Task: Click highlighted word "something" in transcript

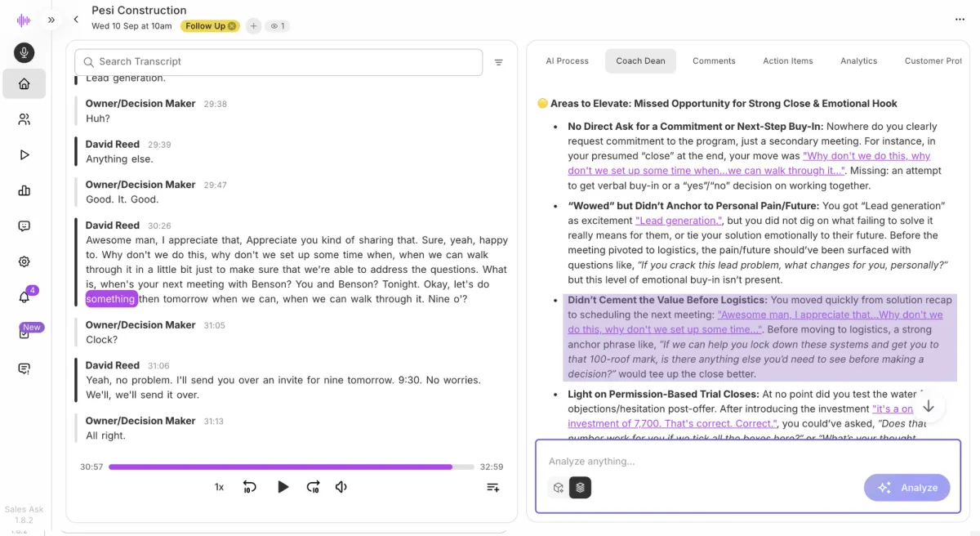Action: pyautogui.click(x=111, y=299)
